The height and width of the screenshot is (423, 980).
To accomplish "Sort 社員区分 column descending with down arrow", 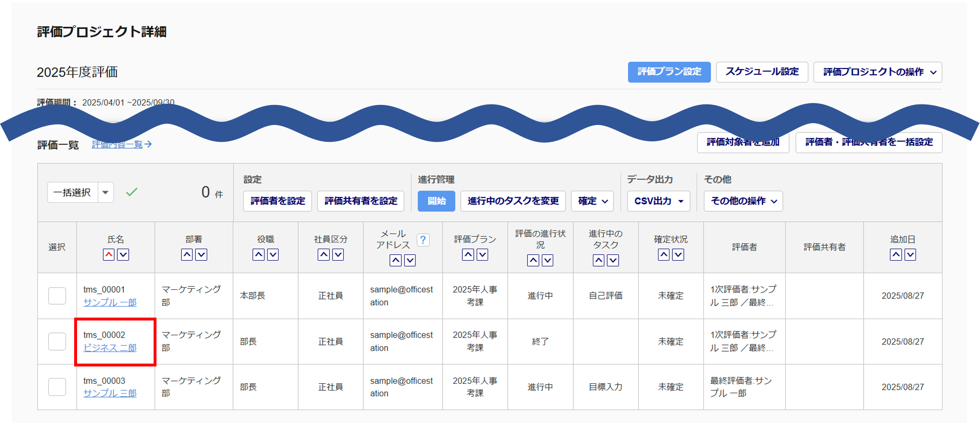I will click(338, 255).
